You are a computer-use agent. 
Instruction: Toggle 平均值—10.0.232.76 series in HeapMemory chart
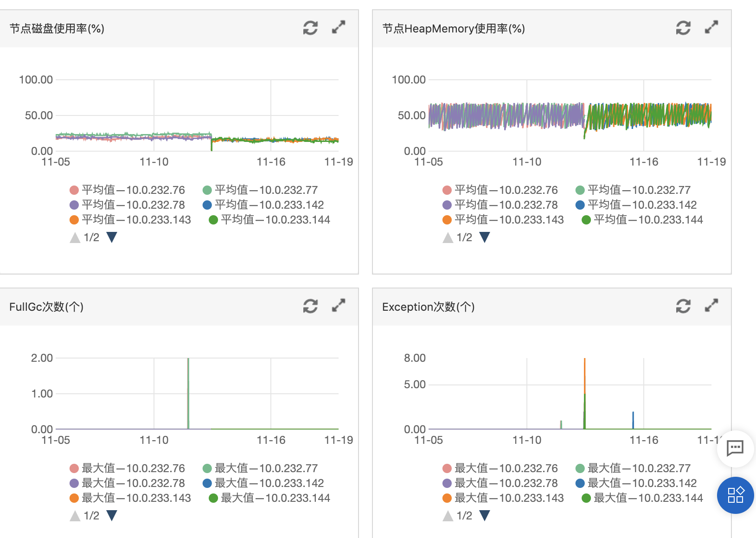500,190
